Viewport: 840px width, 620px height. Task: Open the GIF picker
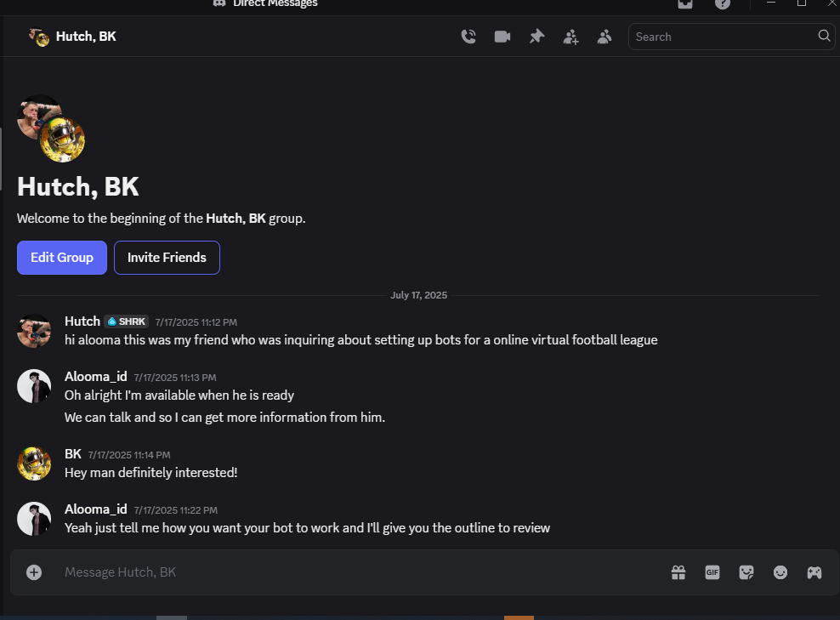[x=712, y=572]
